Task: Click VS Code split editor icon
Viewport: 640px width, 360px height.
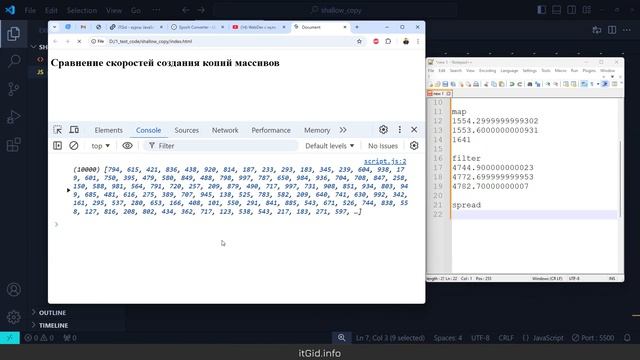Action: pos(612,30)
